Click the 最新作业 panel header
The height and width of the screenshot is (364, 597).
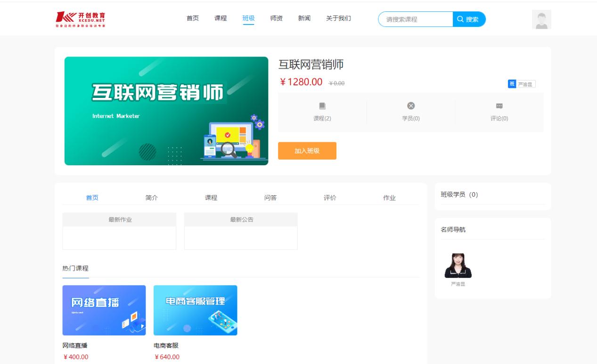(120, 219)
